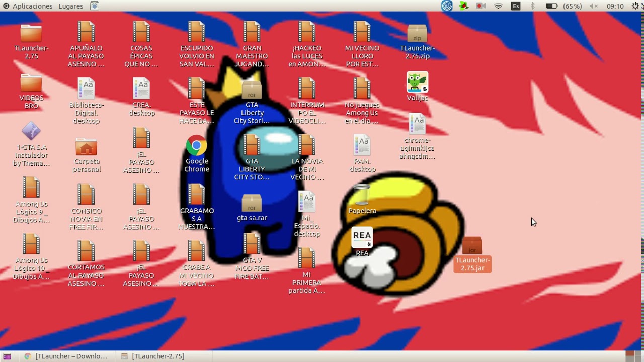
Task: Open first ¡EL PAYASO ASESINO video under CREA.desktop
Action: coord(141,138)
